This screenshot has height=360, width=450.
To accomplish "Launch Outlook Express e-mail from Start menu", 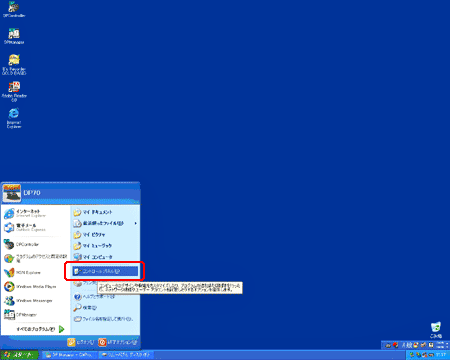I will tap(35, 227).
